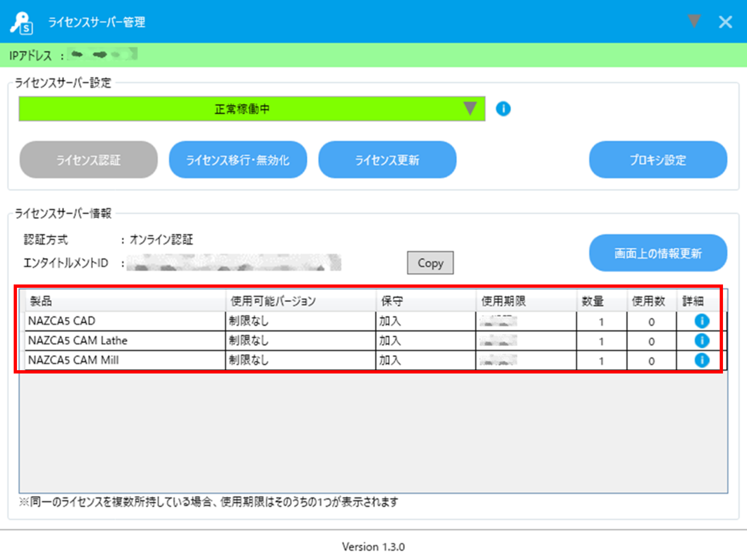Screen dimensions: 747x560
Task: Copy the entitlement ID with Copy button
Action: pyautogui.click(x=430, y=263)
